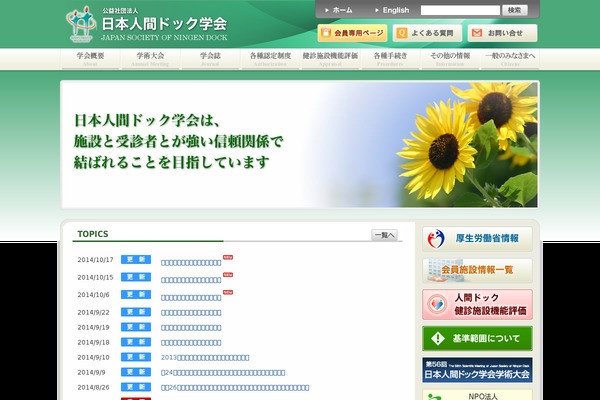600x400 pixels.
Task: Click the mail icon on お問い合せ
Action: [477, 33]
